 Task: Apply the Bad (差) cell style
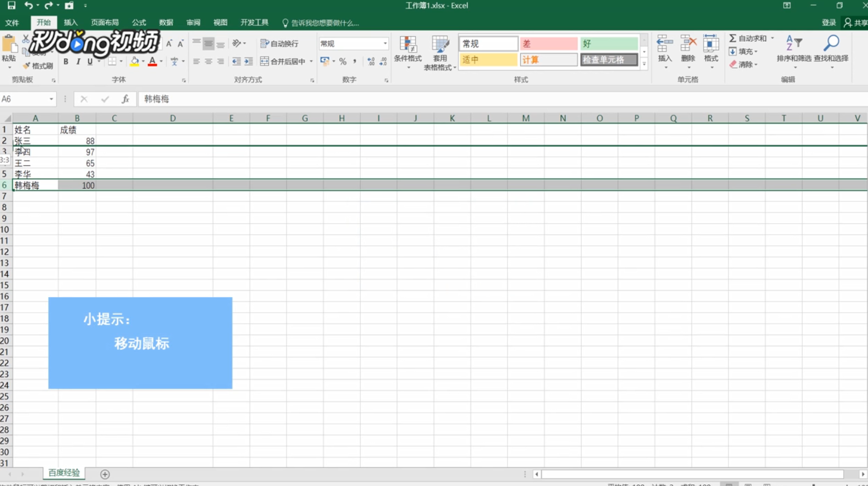(548, 43)
